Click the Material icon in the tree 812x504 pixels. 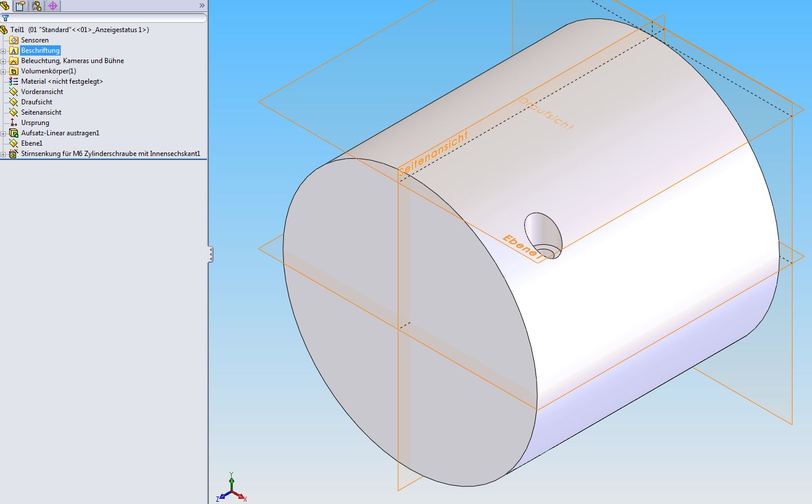click(x=14, y=81)
